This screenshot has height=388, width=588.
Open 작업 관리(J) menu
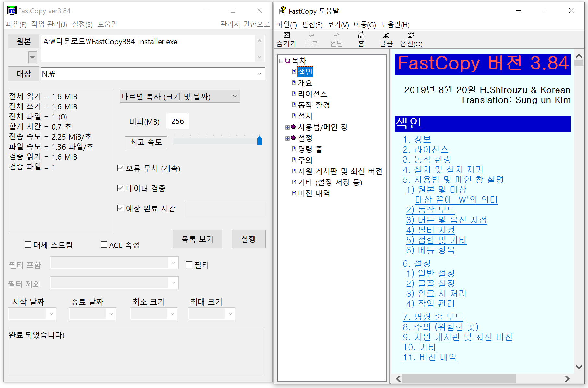click(x=49, y=24)
